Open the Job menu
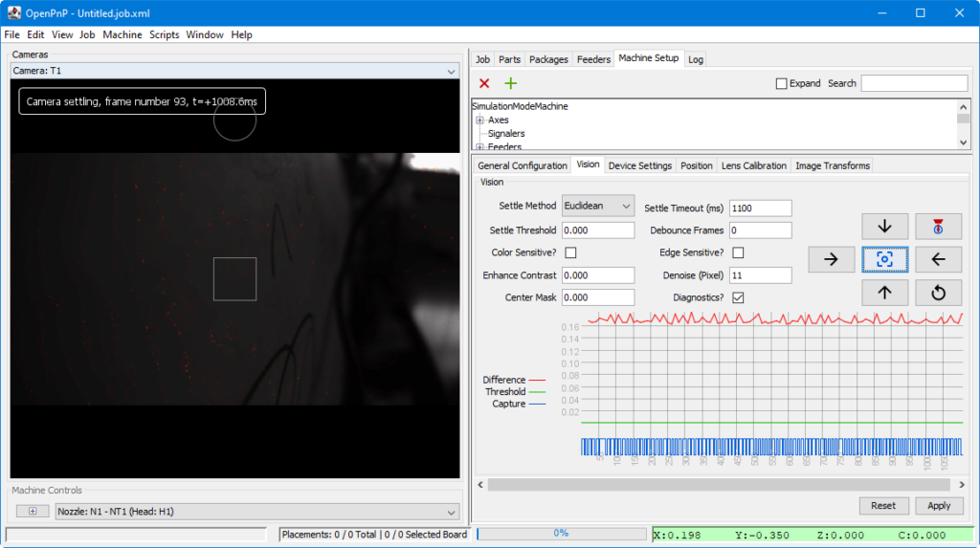This screenshot has width=980, height=548. point(87,34)
